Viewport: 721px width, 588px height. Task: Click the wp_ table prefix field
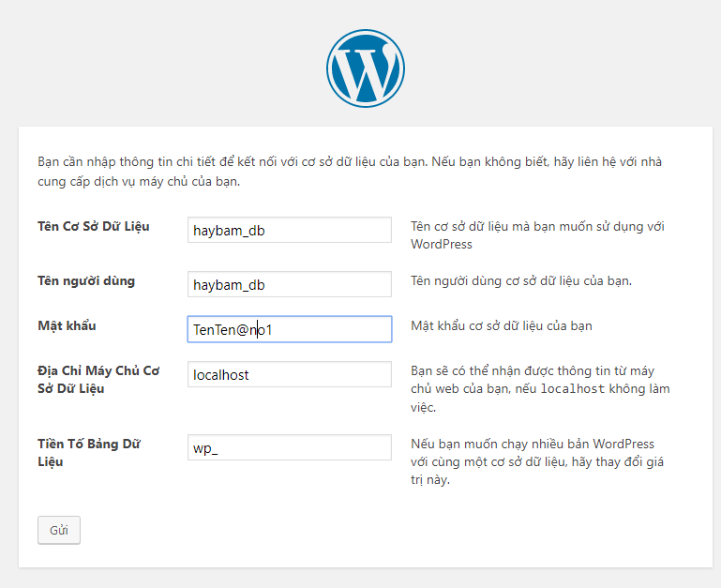click(290, 447)
